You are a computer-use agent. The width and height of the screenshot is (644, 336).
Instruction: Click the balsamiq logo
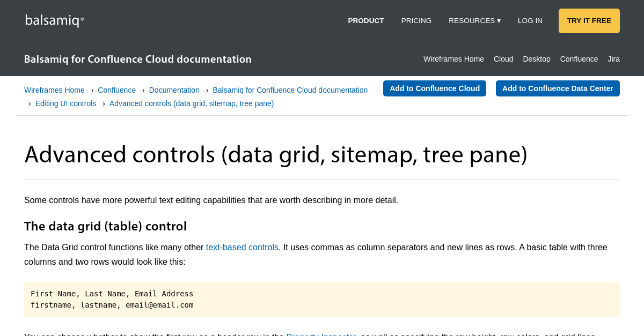[x=54, y=20]
